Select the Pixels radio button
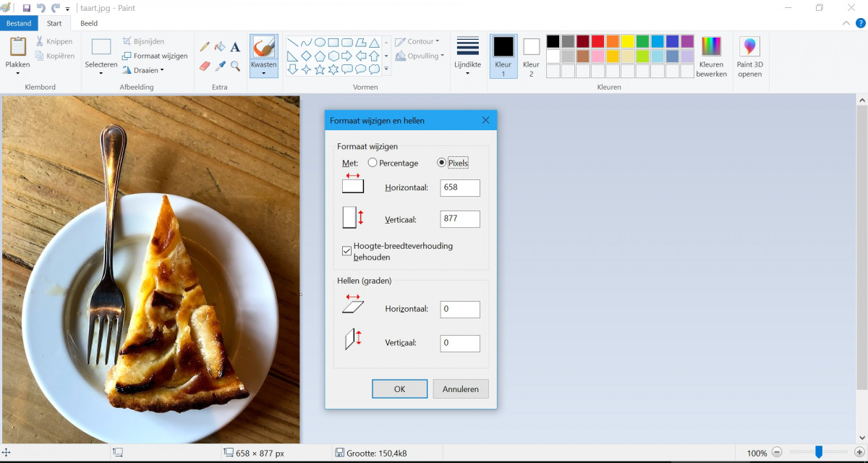 442,163
